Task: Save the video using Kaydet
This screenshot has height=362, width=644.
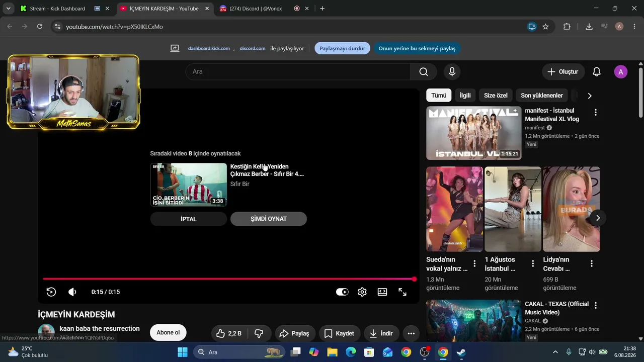Action: pyautogui.click(x=339, y=333)
